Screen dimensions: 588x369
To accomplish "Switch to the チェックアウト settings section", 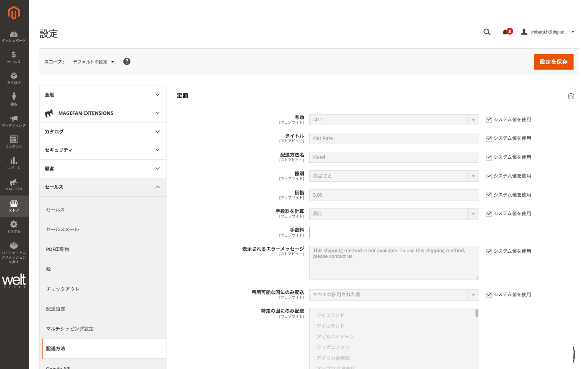I will tap(62, 289).
